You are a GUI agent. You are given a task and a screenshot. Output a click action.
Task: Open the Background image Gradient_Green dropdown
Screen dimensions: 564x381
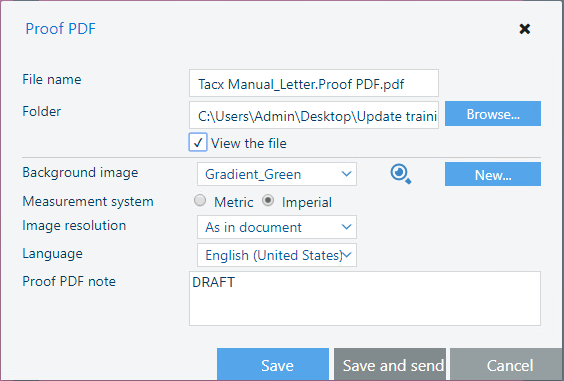(x=277, y=174)
